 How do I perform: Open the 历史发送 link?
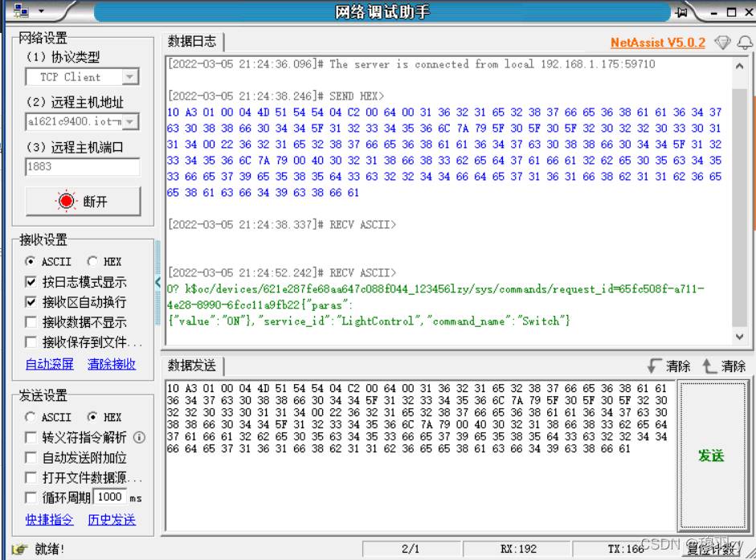click(112, 520)
